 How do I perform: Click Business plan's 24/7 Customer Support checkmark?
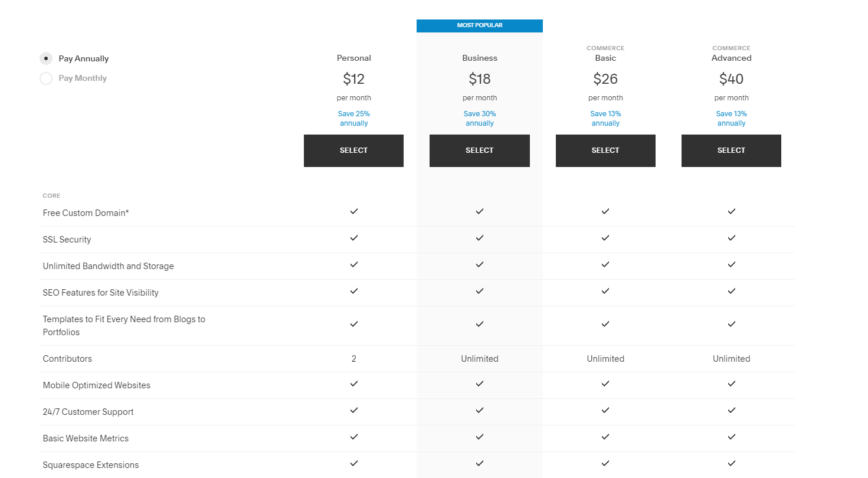coord(480,410)
